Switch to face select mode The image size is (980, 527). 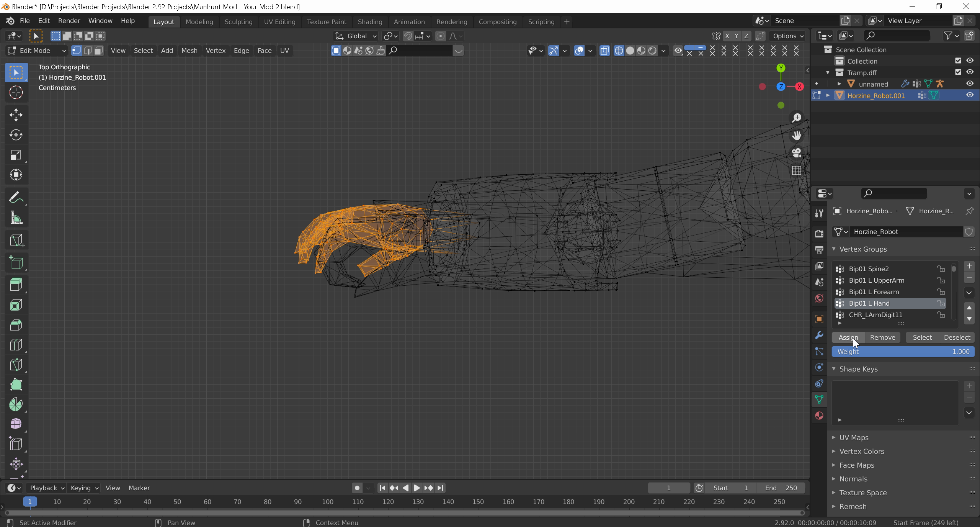(99, 51)
